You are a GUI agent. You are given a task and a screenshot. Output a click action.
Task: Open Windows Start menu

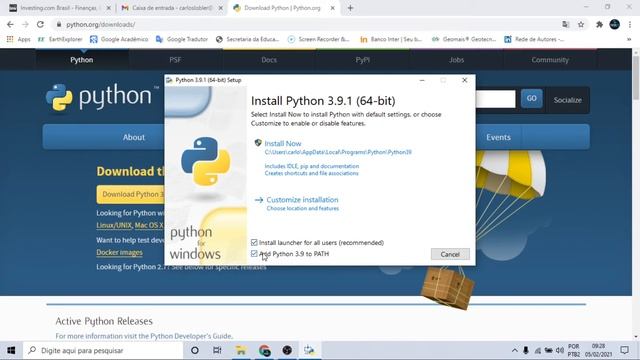pyautogui.click(x=11, y=350)
